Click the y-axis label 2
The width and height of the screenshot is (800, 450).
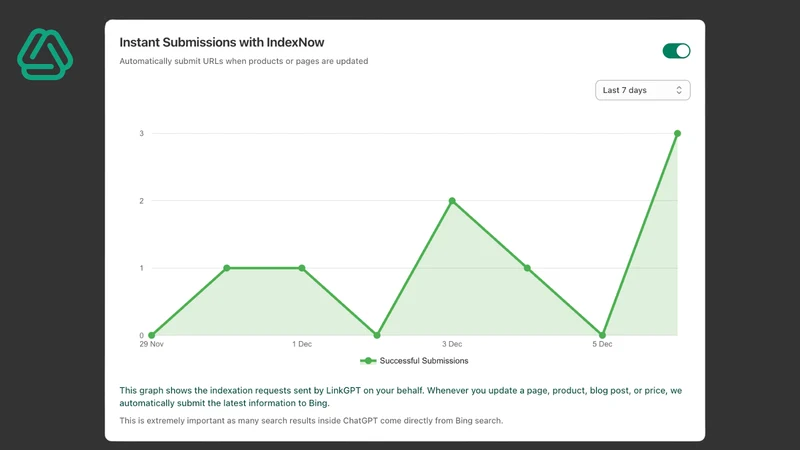pos(142,201)
